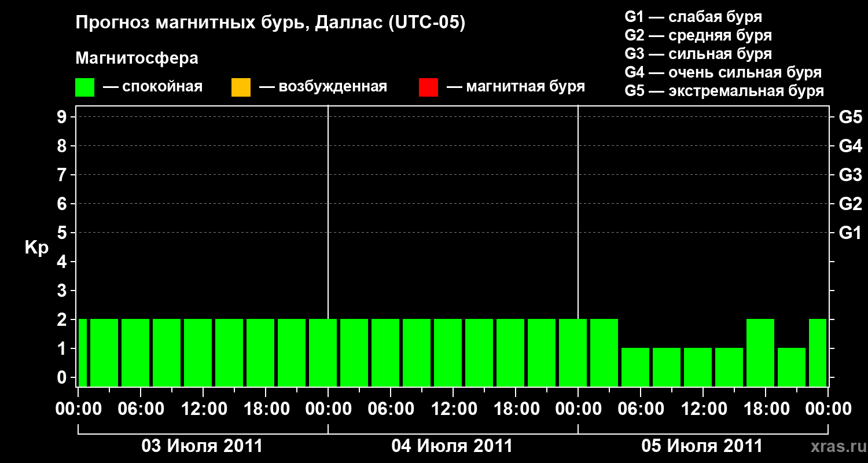The height and width of the screenshot is (463, 868).
Task: Click the G2 label on the right axis
Action: [x=850, y=204]
